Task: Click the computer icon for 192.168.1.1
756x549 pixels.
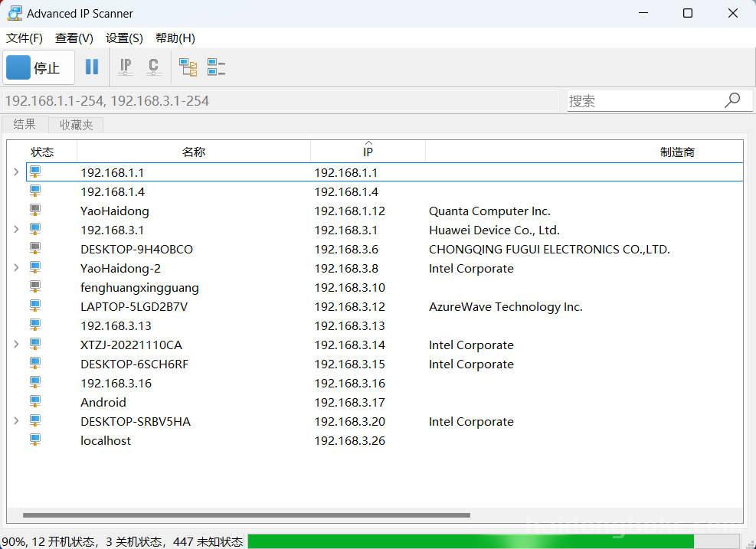Action: pyautogui.click(x=35, y=172)
